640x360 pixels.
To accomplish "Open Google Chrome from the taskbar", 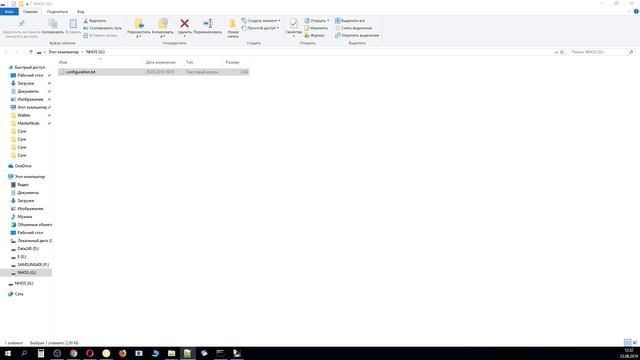I will 73,353.
